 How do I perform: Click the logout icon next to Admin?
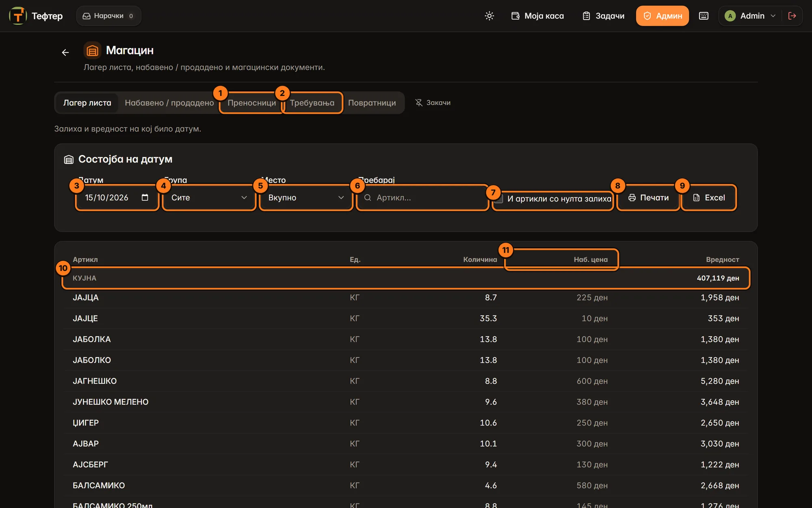(792, 16)
